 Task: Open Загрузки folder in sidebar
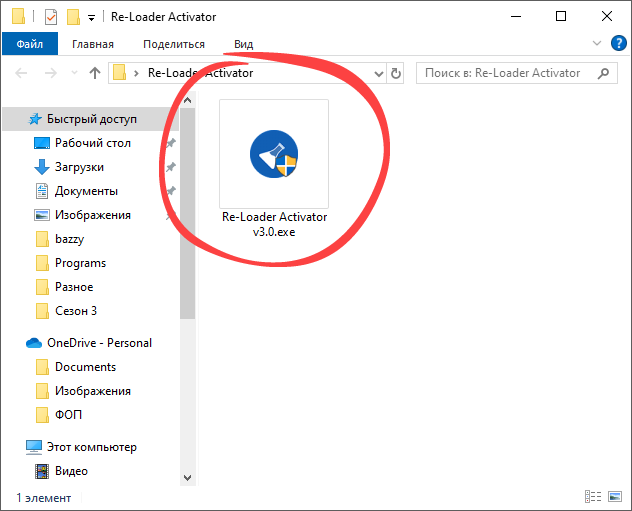(x=79, y=167)
